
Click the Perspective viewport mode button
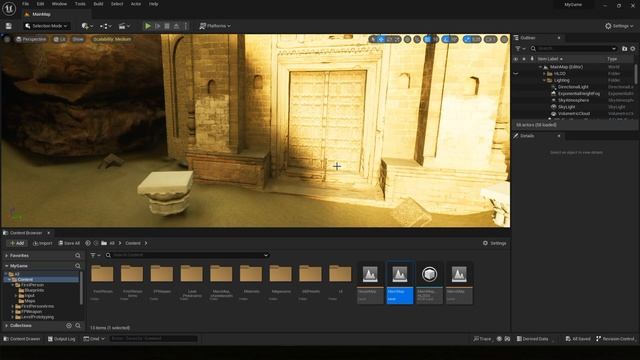tap(31, 39)
